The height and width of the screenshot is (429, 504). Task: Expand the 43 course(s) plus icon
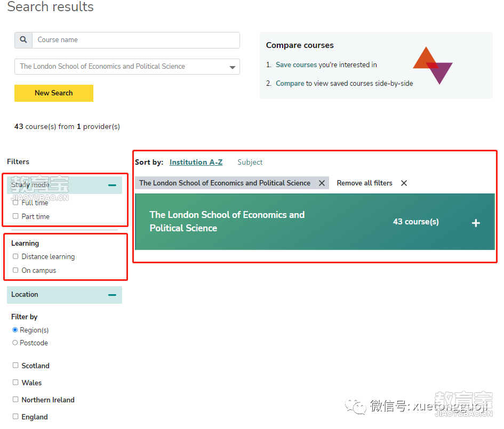[476, 223]
